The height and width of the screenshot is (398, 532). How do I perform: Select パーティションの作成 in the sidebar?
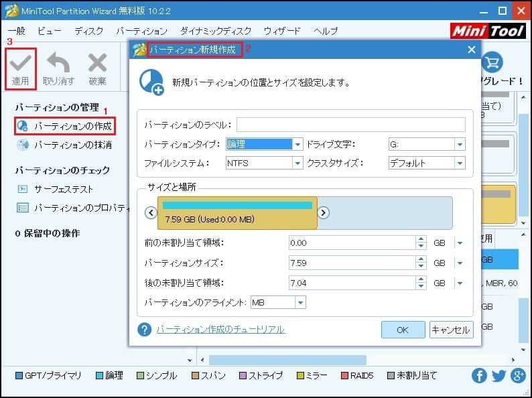point(72,126)
